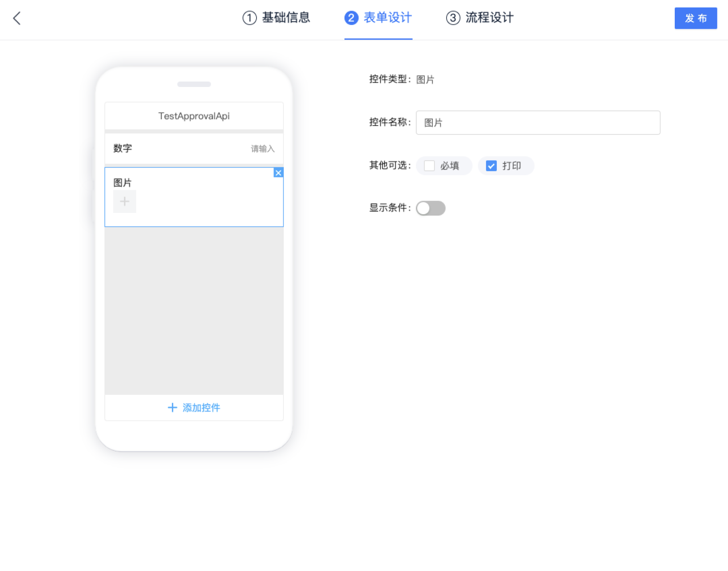Toggle the 显示条件 switch on
The height and width of the screenshot is (571, 728).
click(x=431, y=208)
